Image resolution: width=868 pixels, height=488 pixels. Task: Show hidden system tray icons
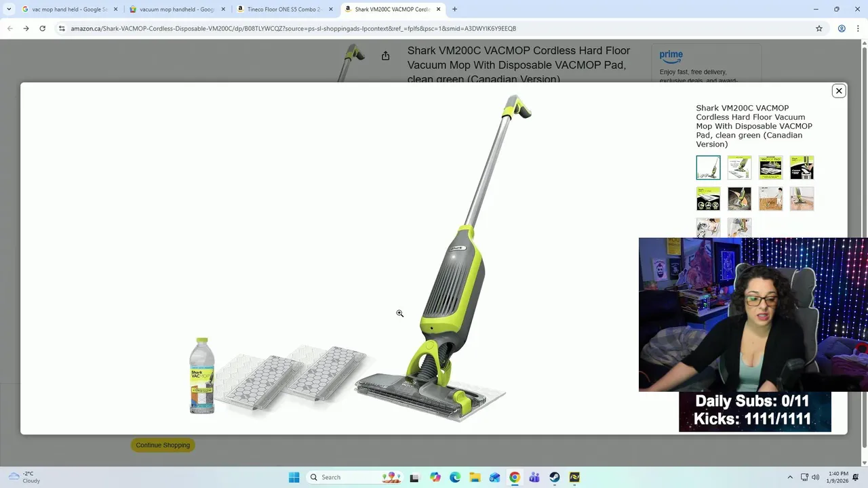[789, 477]
